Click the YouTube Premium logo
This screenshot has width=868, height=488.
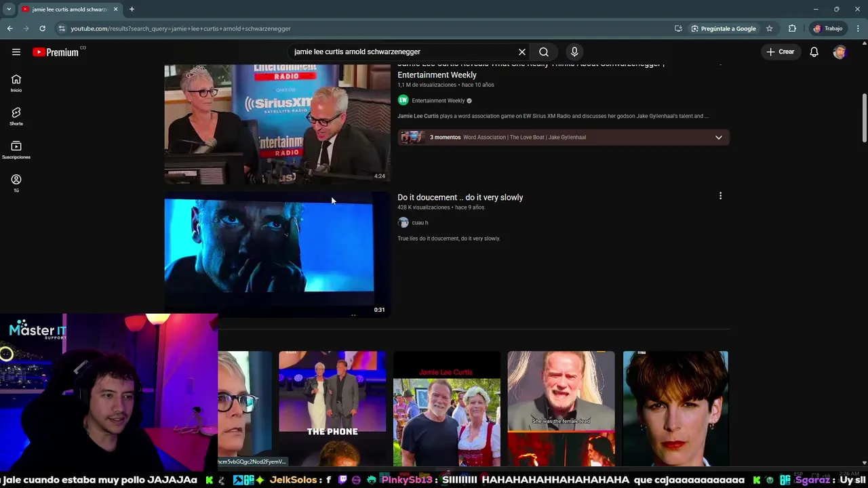coord(56,52)
